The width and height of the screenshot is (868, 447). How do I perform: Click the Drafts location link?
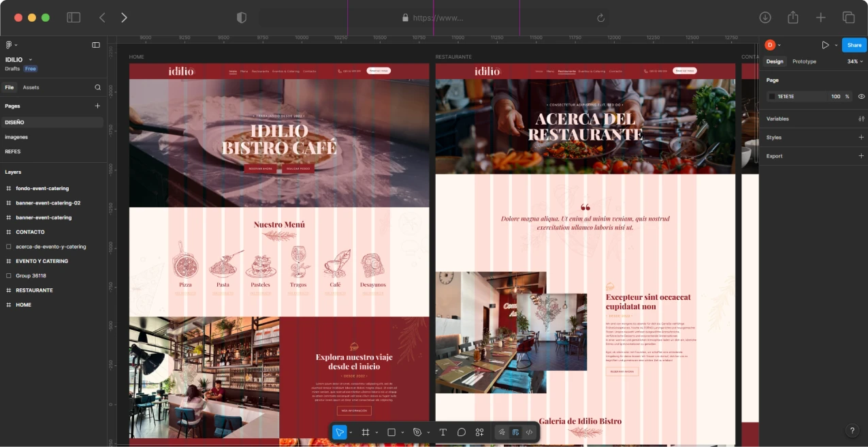coord(12,69)
